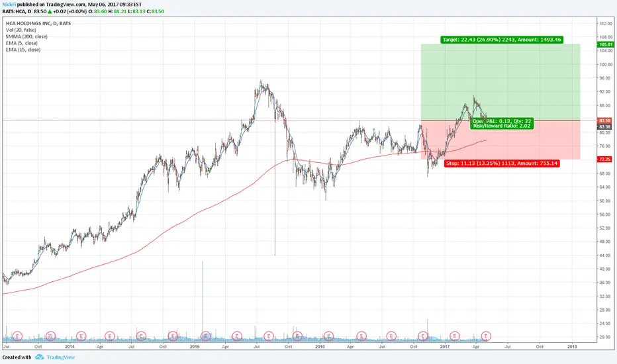Click the earnings marker right of Jul 2016

391,336
